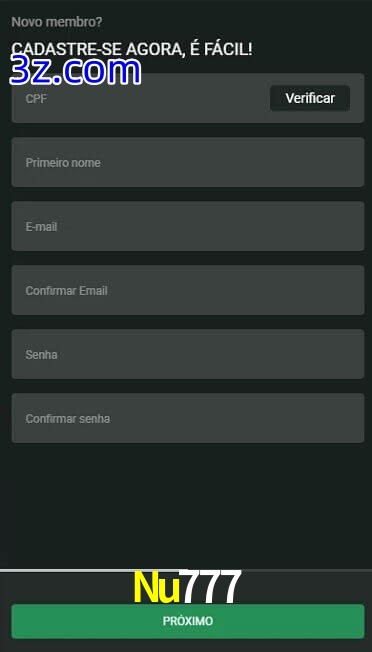Select the Primeiro nome text field
Screen dimensions: 372x652
(188, 162)
